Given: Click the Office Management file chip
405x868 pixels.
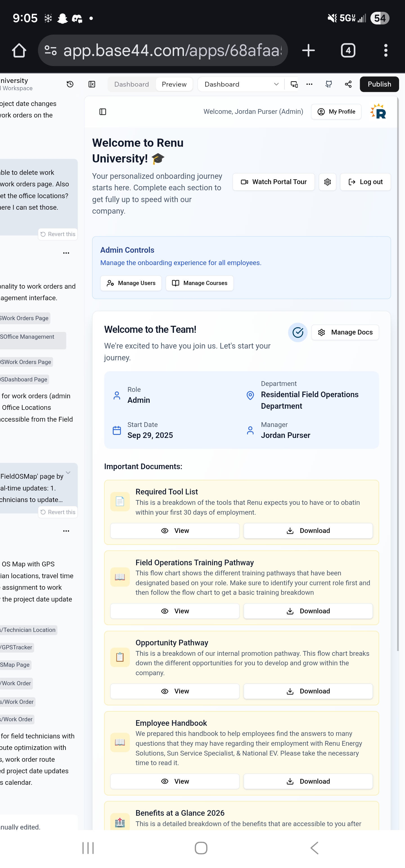Looking at the screenshot, I should point(33,340).
